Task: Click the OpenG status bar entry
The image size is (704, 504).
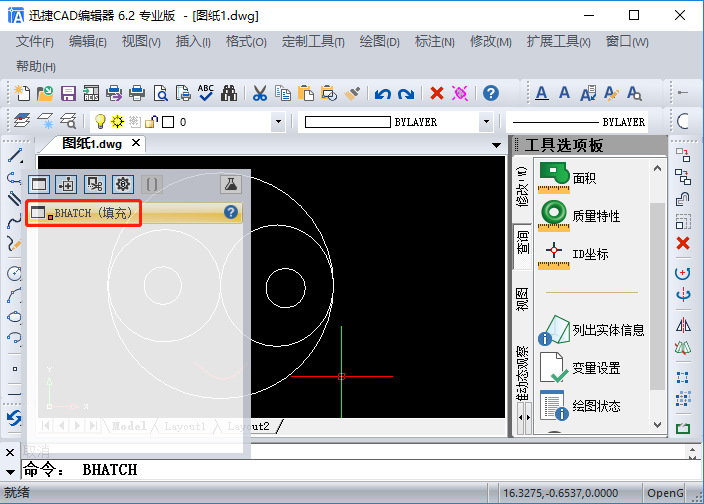Action: [x=665, y=493]
